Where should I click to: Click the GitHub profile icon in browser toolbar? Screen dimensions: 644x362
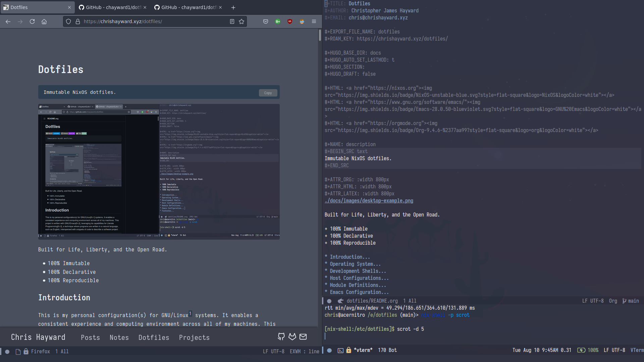pyautogui.click(x=281, y=337)
